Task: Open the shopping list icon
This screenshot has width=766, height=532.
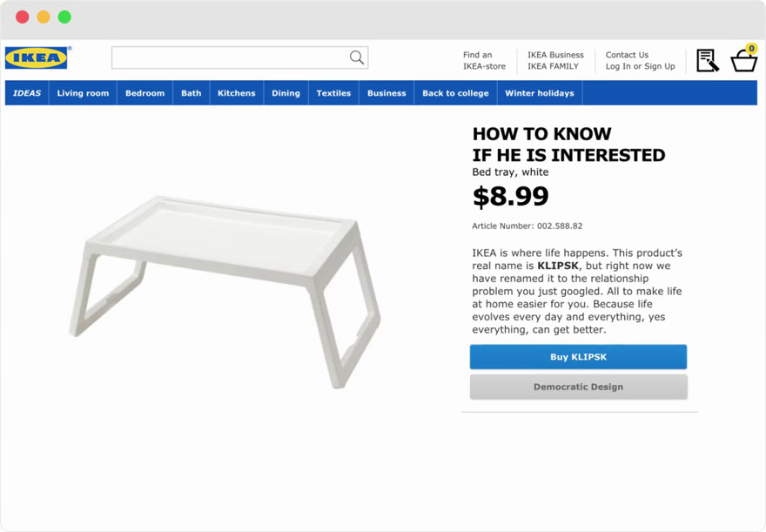Action: 707,60
